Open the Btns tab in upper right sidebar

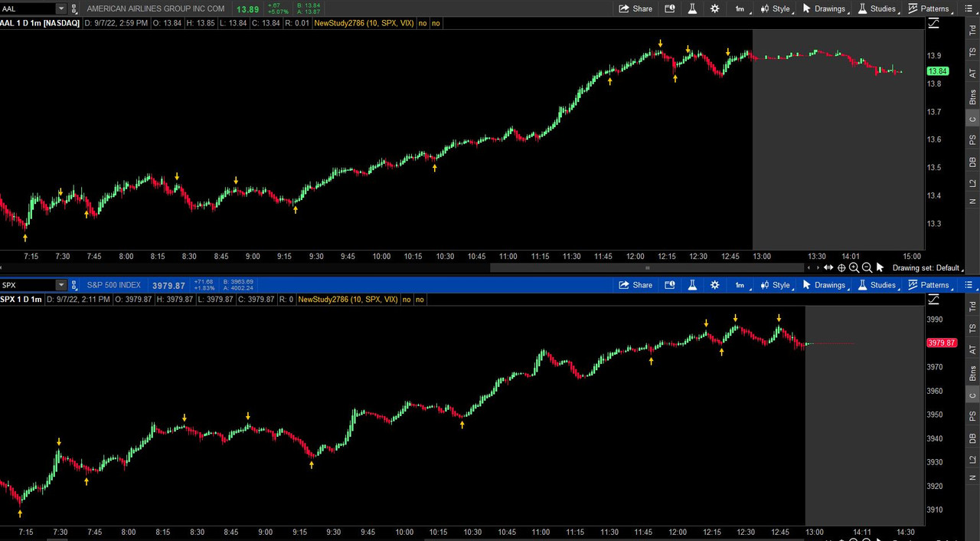coord(972,97)
